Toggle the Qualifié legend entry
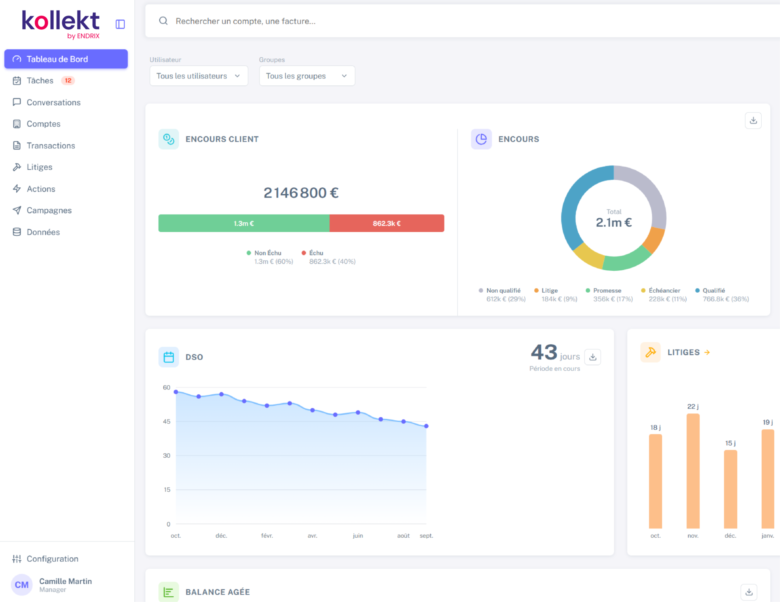 (722, 295)
